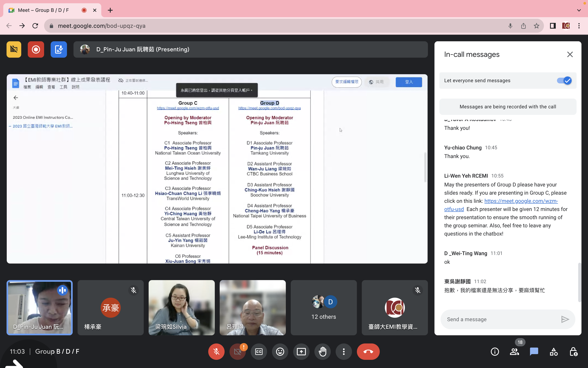Select D_Pin-Ju Juan video tile
The height and width of the screenshot is (368, 588).
click(x=40, y=308)
